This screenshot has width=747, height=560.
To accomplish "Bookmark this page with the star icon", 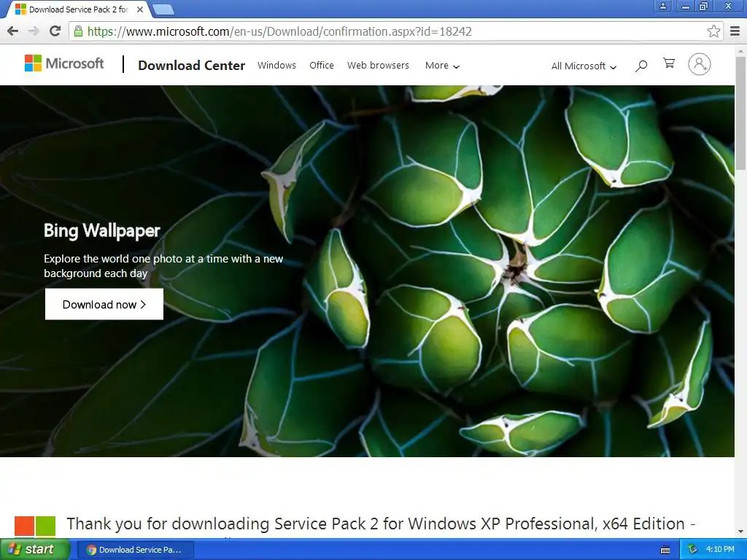I will pyautogui.click(x=713, y=31).
